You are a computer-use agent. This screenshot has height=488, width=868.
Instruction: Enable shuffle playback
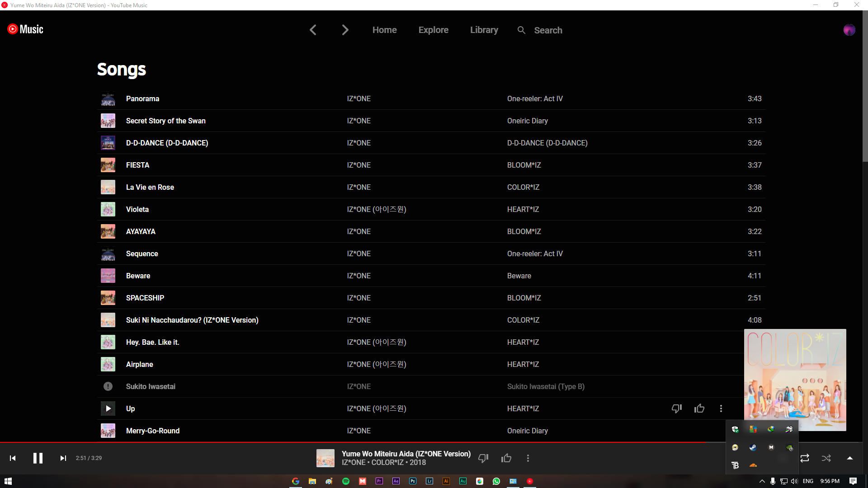826,458
